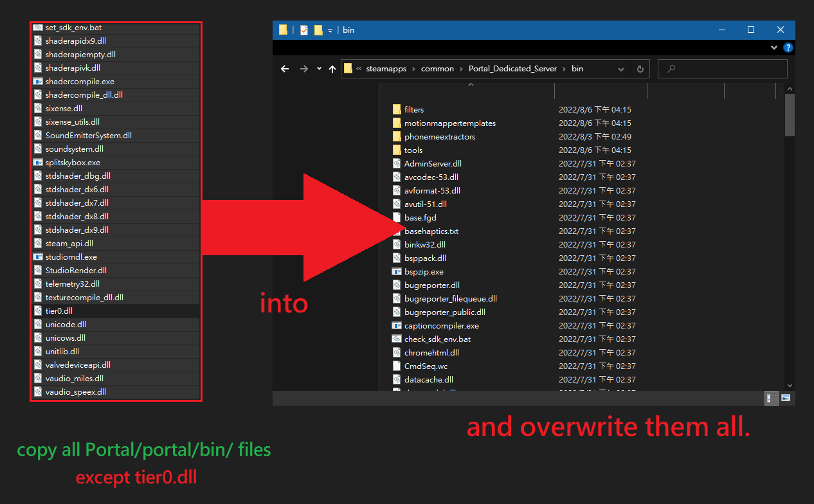Open Customize Quick Access Toolbar dropdown

point(330,30)
